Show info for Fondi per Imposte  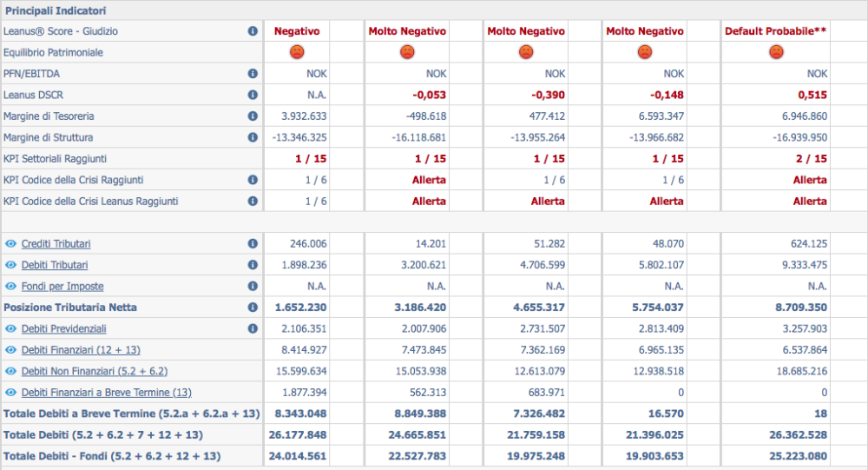coord(253,286)
